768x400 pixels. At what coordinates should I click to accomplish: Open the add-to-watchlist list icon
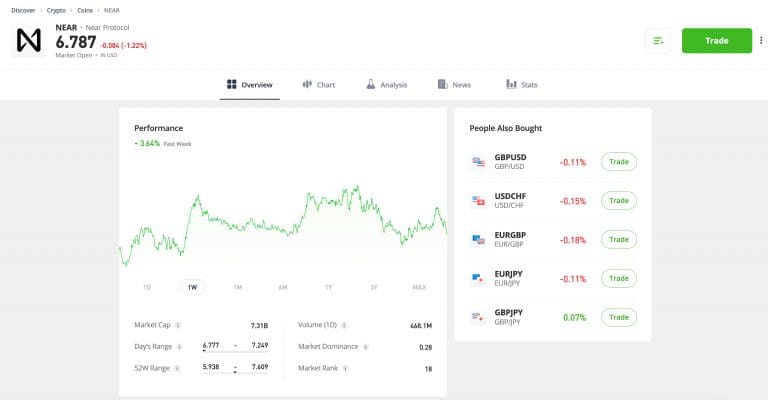658,41
